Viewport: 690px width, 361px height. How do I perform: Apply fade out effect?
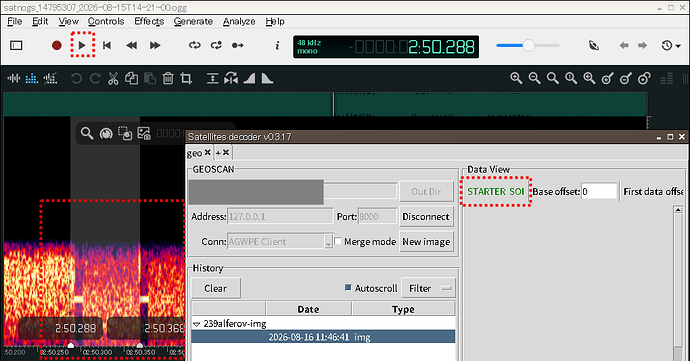pyautogui.click(x=267, y=79)
